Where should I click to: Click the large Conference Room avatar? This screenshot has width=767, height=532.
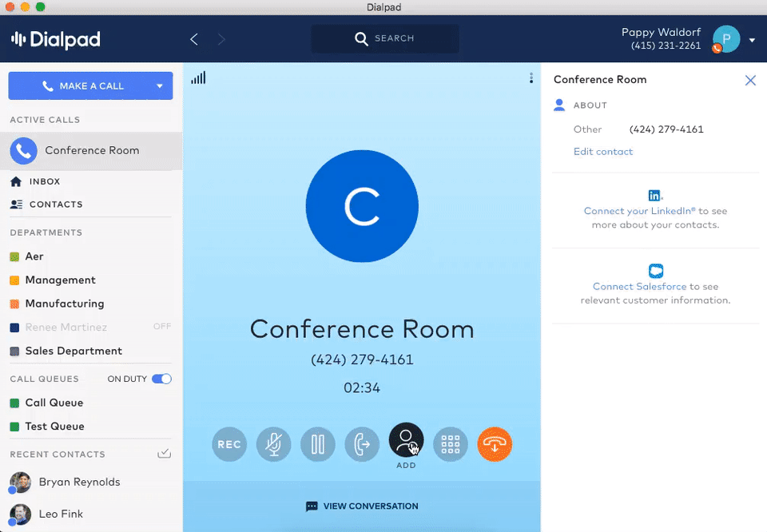362,206
